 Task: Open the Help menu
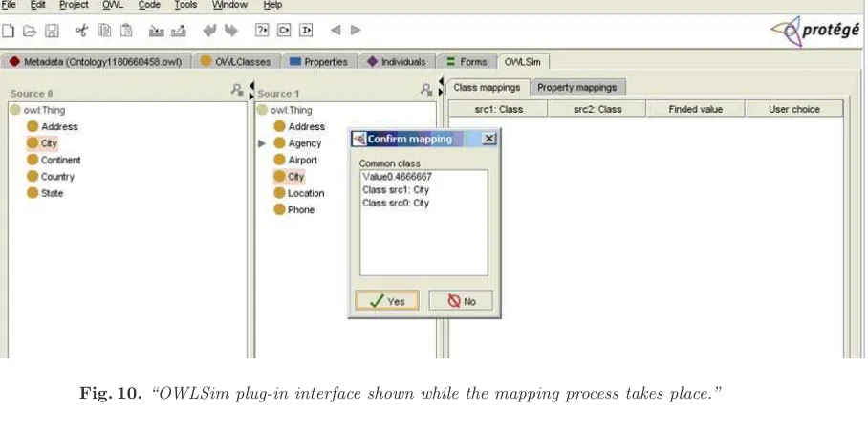tap(272, 5)
